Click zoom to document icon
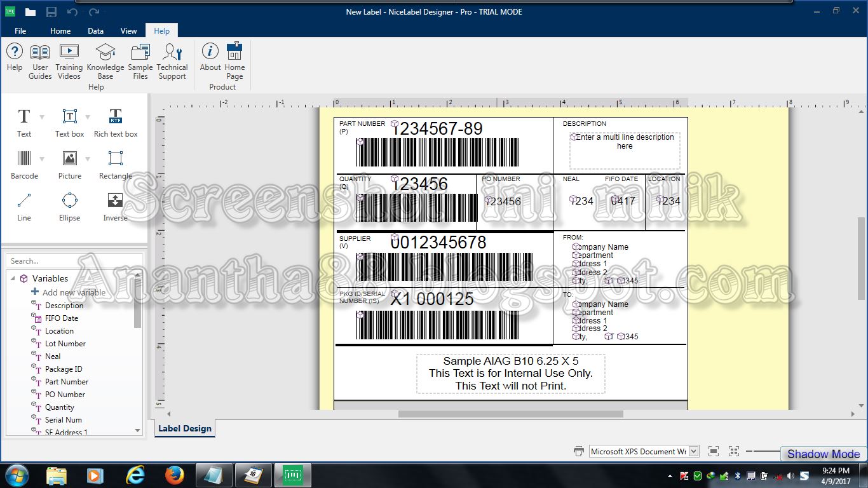Screen dimensions: 868x488 pyautogui.click(x=714, y=451)
